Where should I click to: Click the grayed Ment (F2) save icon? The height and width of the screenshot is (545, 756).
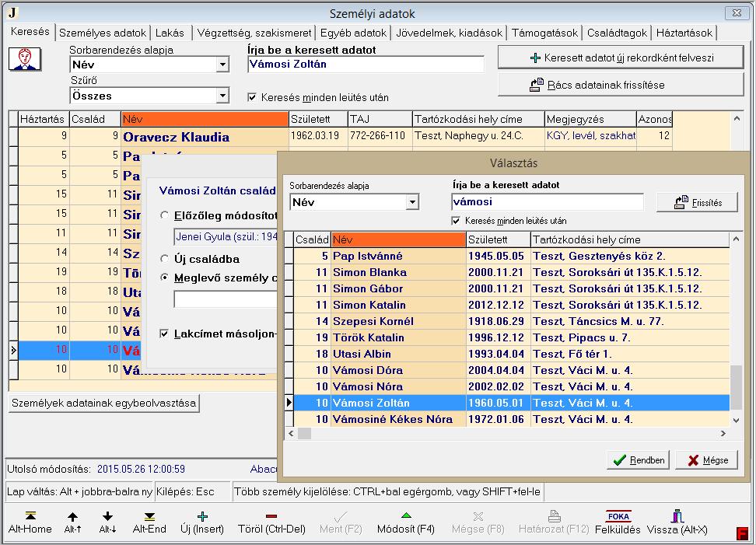341,522
